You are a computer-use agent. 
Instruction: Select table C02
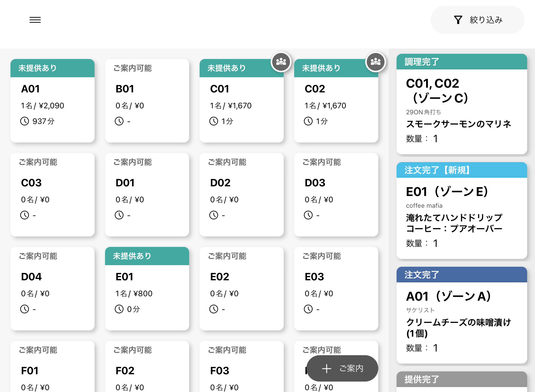click(336, 101)
